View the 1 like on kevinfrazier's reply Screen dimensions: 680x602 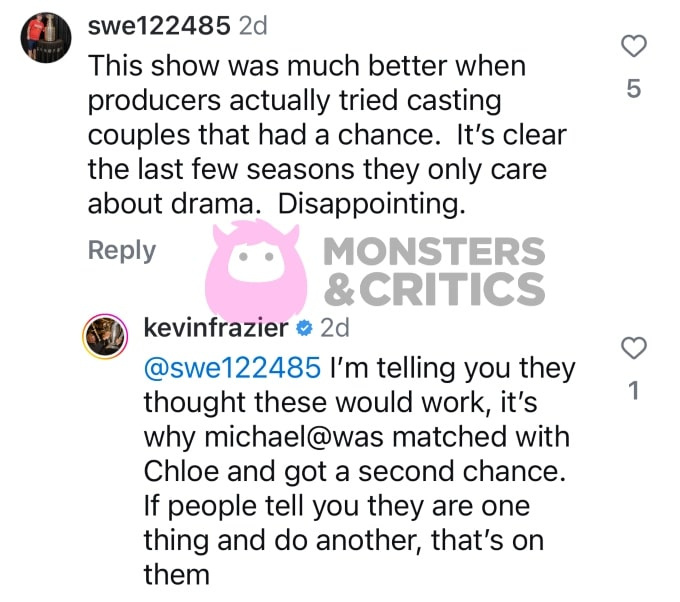tap(634, 390)
